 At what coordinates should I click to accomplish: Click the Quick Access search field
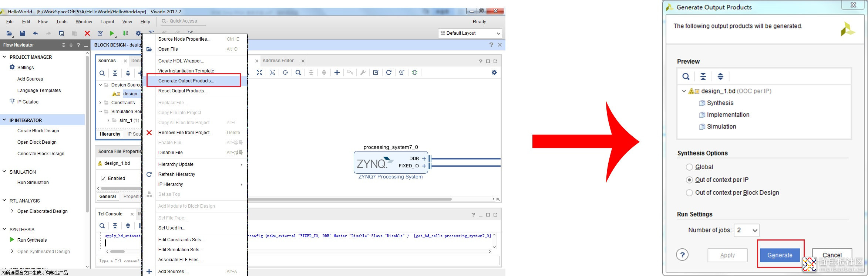183,21
